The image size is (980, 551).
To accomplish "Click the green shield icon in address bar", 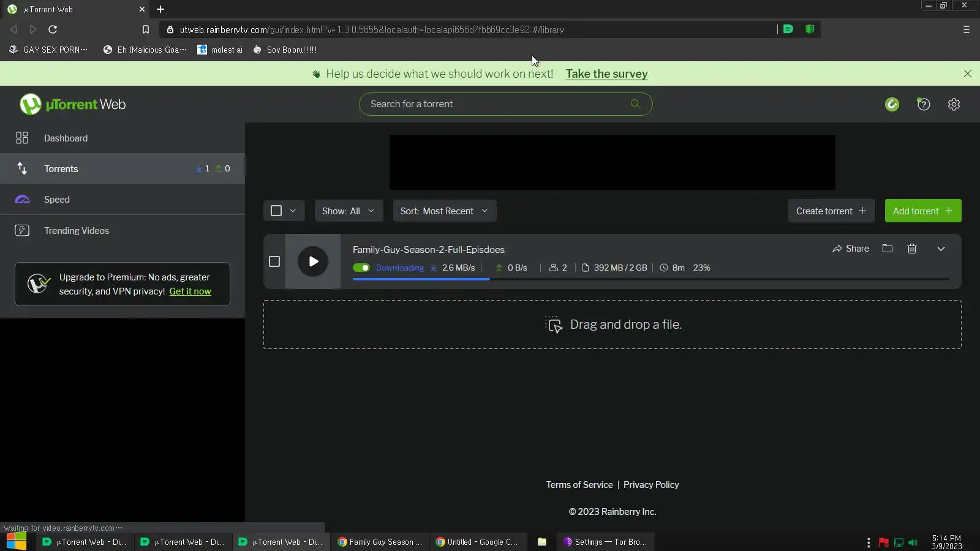I will (x=810, y=29).
